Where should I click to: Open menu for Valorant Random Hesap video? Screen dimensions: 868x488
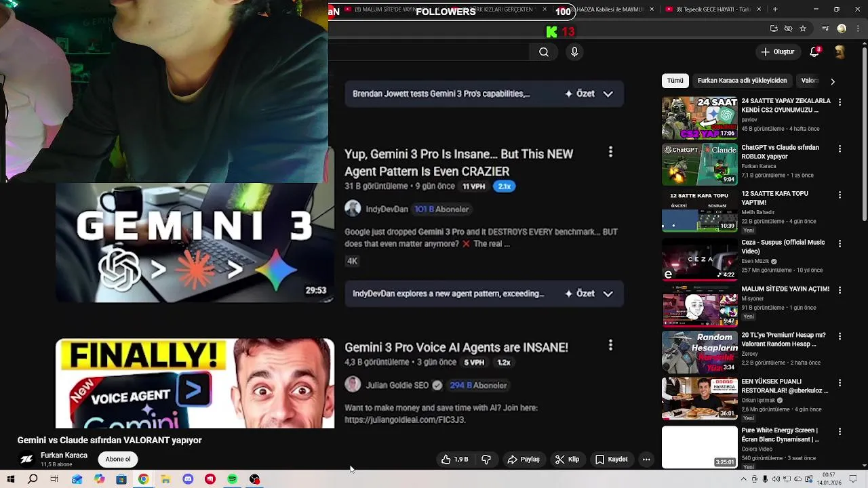point(840,336)
